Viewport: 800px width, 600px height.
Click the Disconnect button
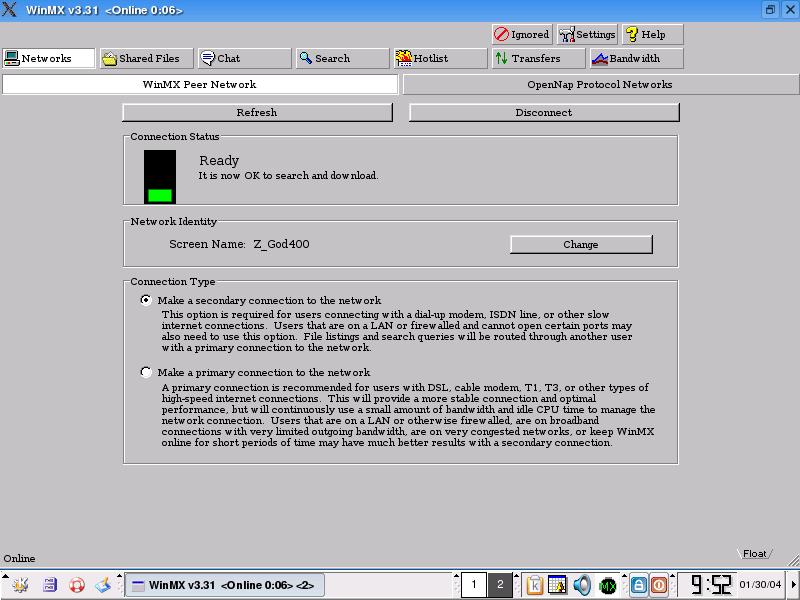[544, 112]
